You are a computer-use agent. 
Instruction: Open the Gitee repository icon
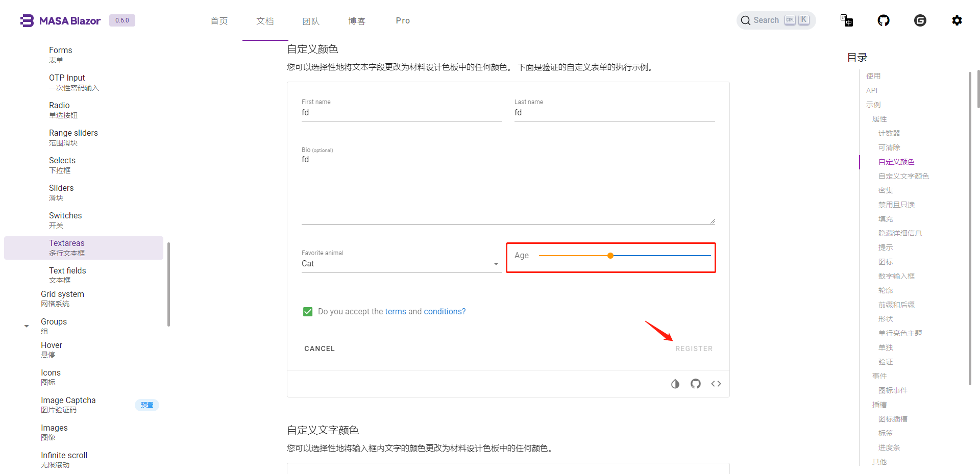[x=920, y=20]
